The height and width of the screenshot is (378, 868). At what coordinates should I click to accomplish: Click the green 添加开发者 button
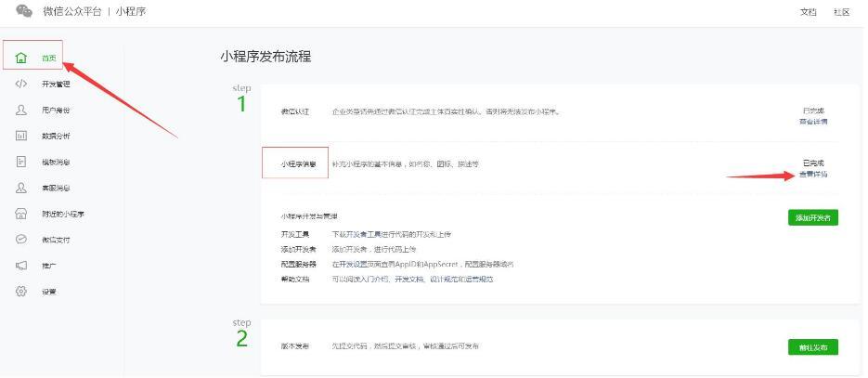point(813,217)
